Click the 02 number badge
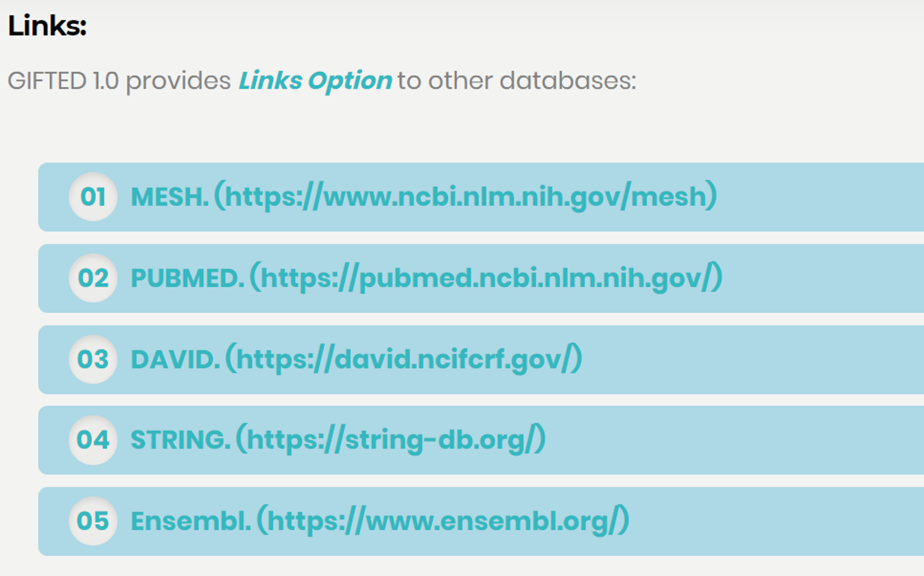 point(93,278)
